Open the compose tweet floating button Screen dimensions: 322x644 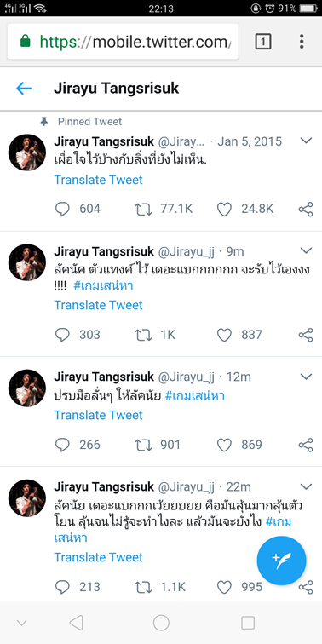click(x=281, y=561)
